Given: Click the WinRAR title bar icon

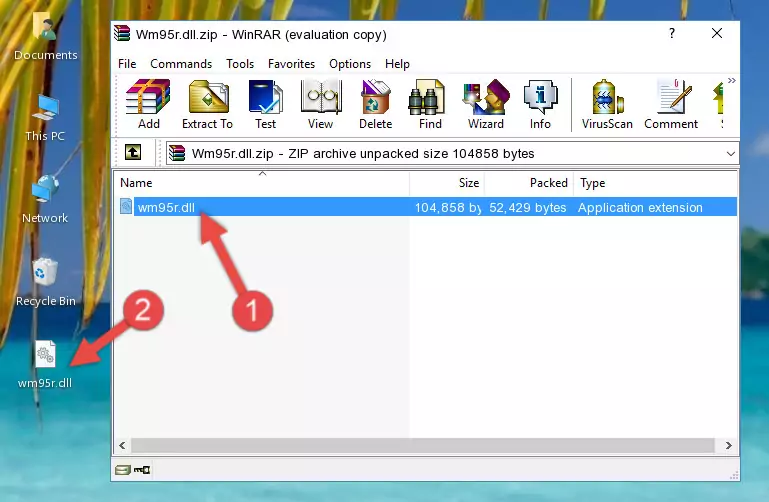Looking at the screenshot, I should click(122, 34).
